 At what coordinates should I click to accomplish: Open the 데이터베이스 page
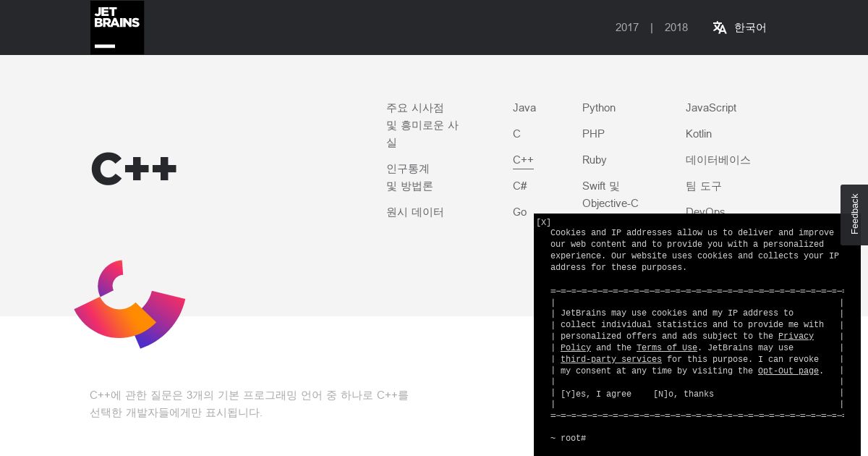[718, 160]
